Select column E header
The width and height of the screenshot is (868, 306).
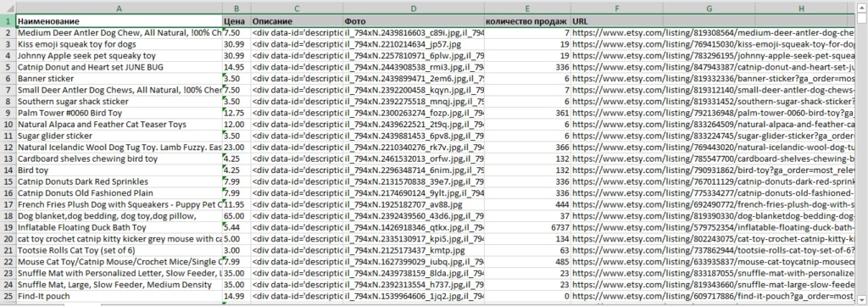click(527, 8)
